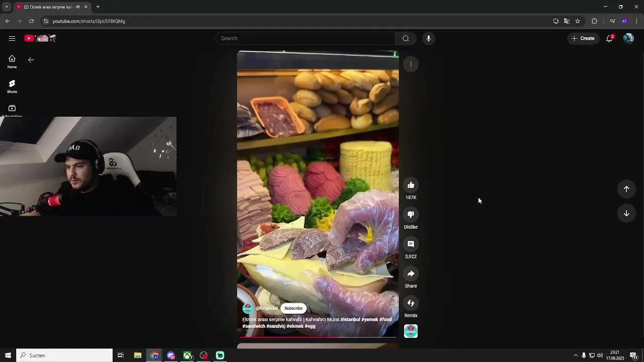Image resolution: width=644 pixels, height=362 pixels.
Task: Go to the previous short with up arrow
Action: [x=626, y=189]
